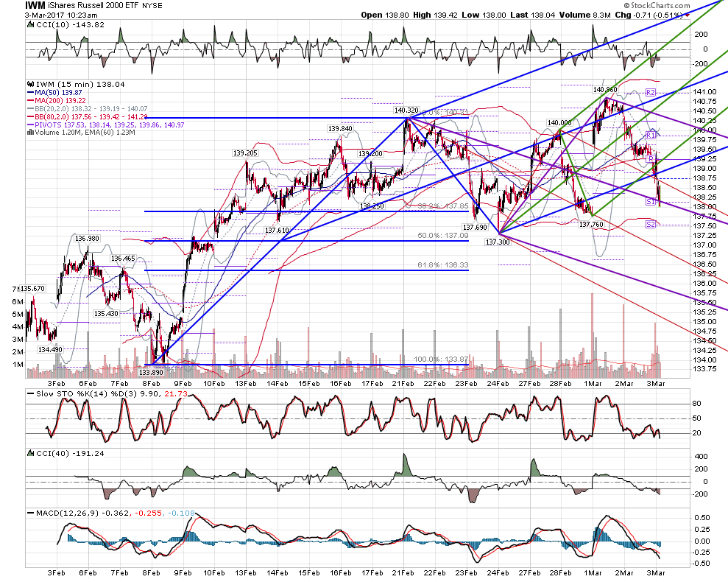The width and height of the screenshot is (728, 582).
Task: Click the purple PIVOTS line swatch
Action: [31, 125]
